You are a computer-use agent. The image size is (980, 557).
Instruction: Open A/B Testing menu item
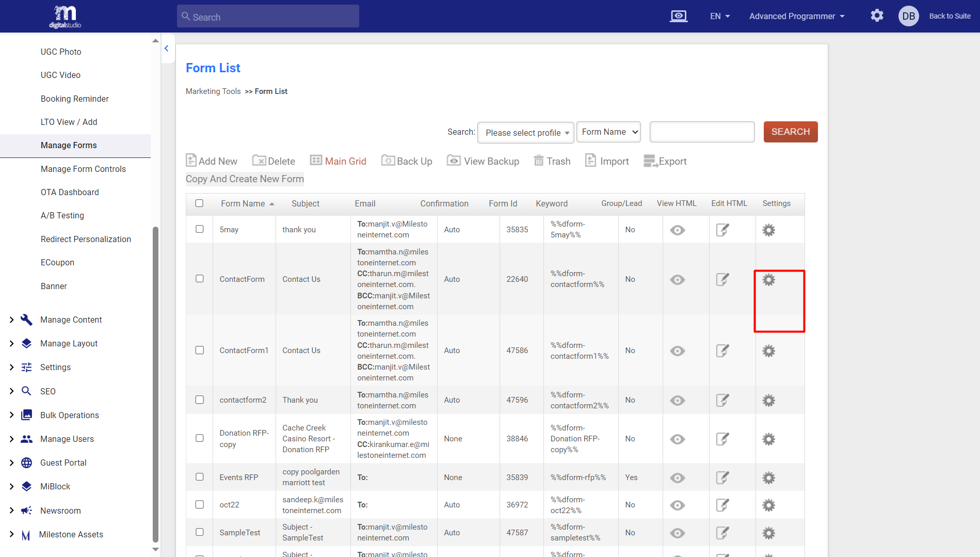click(x=62, y=215)
